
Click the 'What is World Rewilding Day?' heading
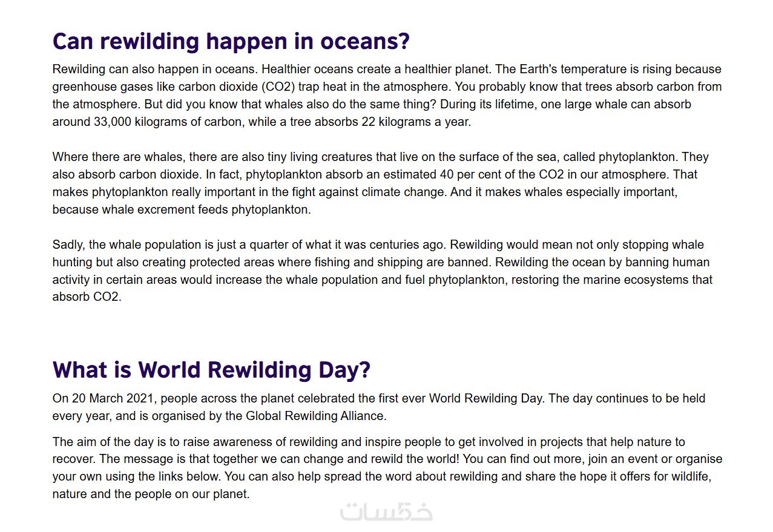coord(211,370)
